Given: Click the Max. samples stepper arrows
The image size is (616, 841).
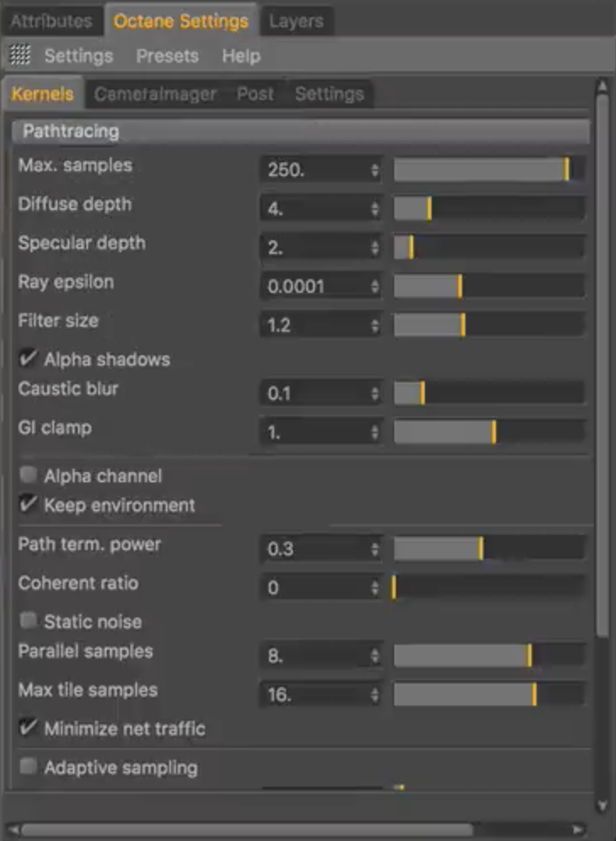Looking at the screenshot, I should 374,170.
